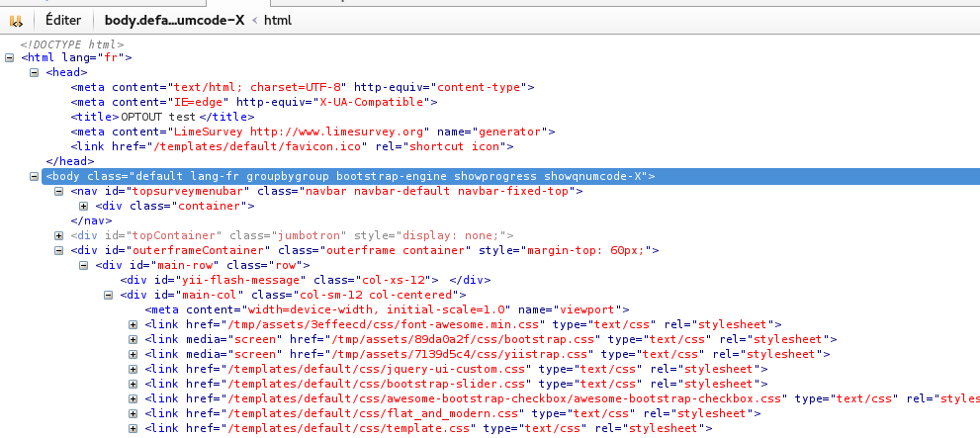Collapse the main-col div node
Viewport: 980px width, 438px height.
tap(109, 295)
